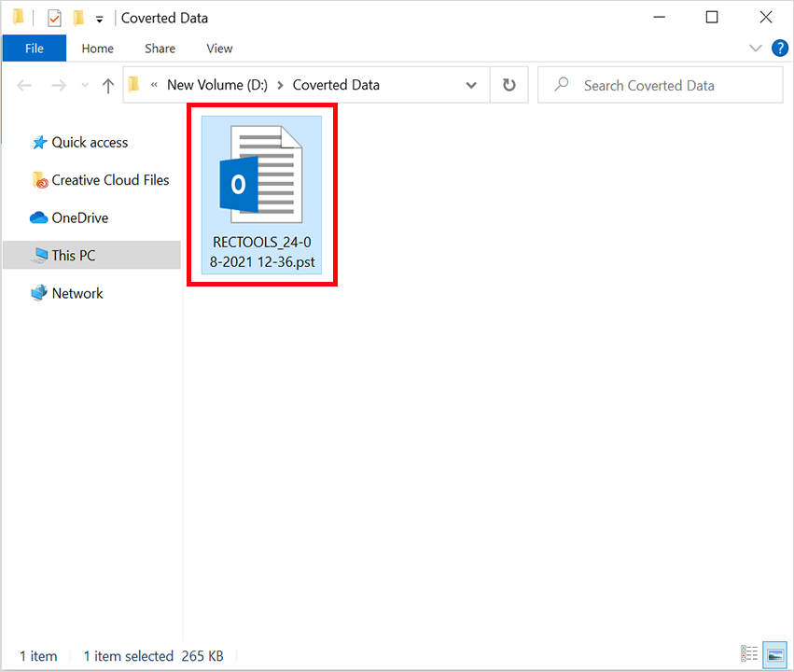Viewport: 794px width, 672px height.
Task: Open the View ribbon tab
Action: pos(219,49)
